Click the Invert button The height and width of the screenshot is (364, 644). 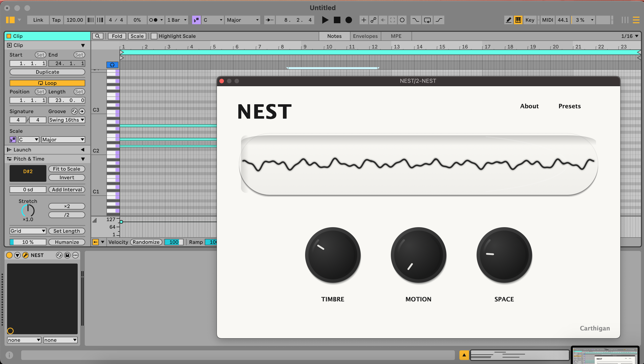(x=67, y=177)
